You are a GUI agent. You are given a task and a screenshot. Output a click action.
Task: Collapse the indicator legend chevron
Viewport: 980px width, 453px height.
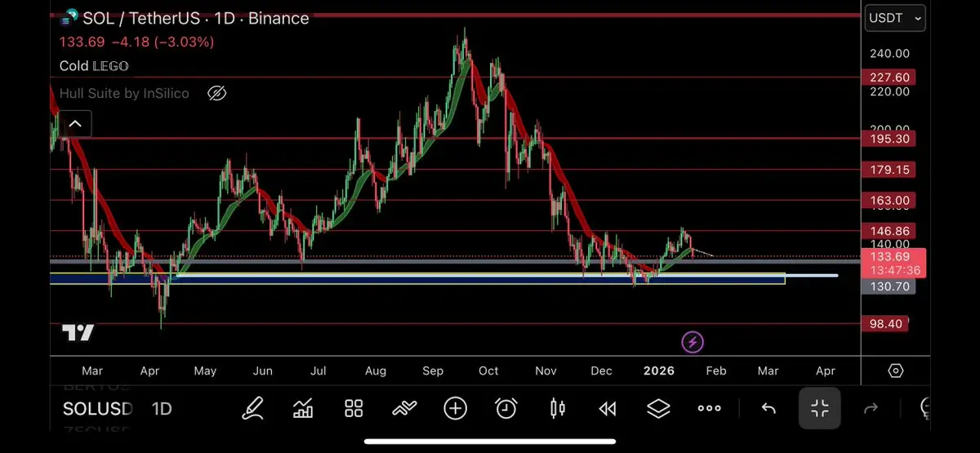coord(75,124)
